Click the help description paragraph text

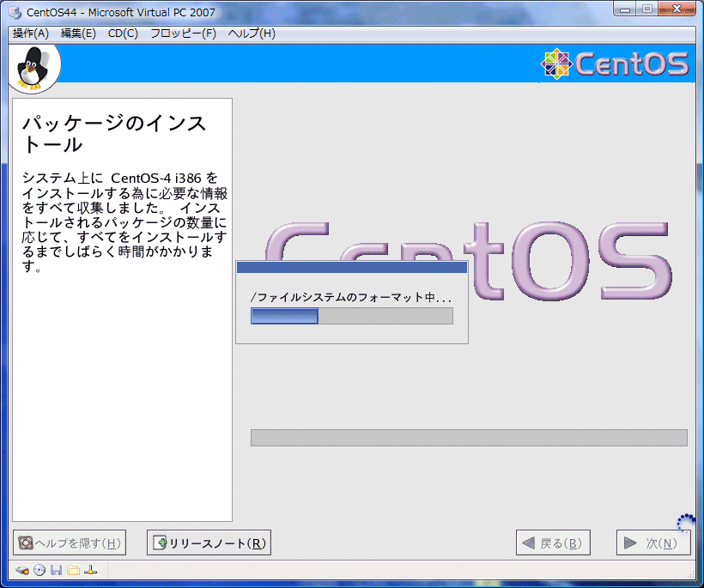(124, 222)
